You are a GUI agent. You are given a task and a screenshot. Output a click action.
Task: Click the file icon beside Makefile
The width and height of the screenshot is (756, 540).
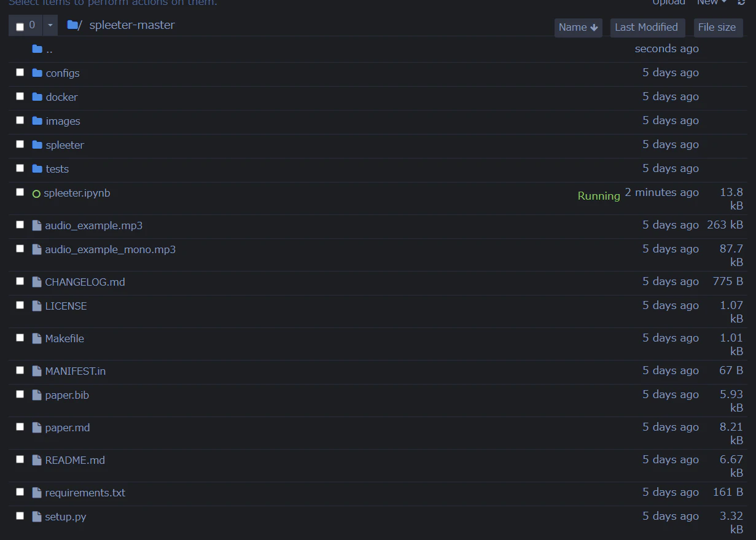pyautogui.click(x=37, y=338)
